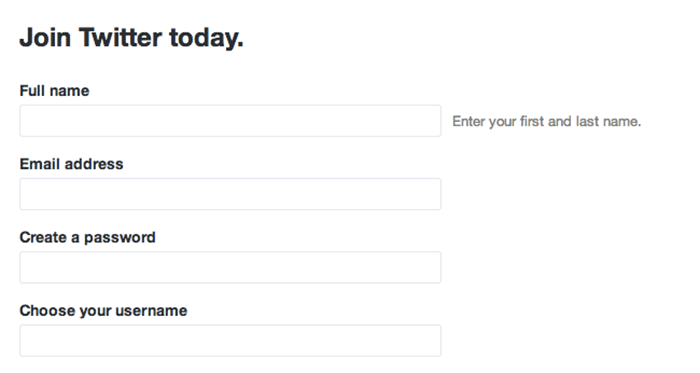The width and height of the screenshot is (700, 373).
Task: Select the Create a password box
Action: coord(230,267)
